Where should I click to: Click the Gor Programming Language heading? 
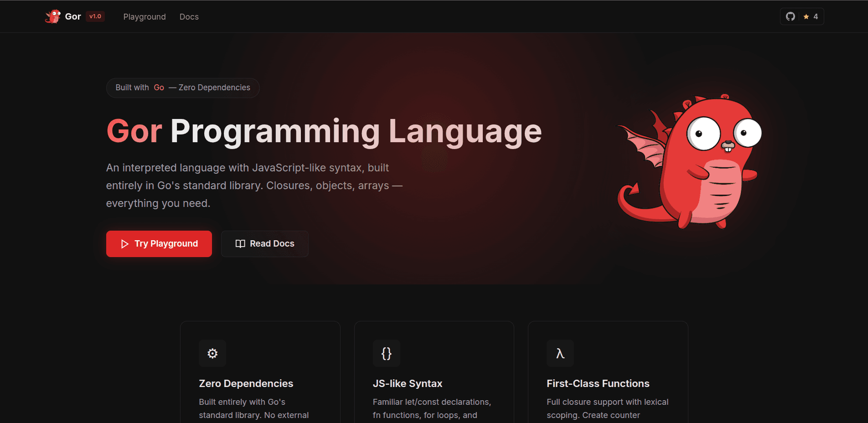pos(324,132)
